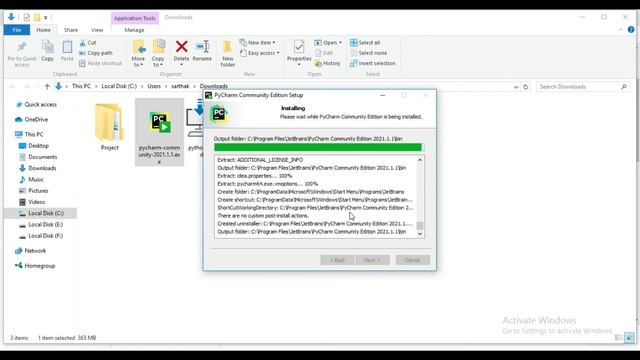Click the green installation progress bar
640x360 pixels.
click(319, 147)
